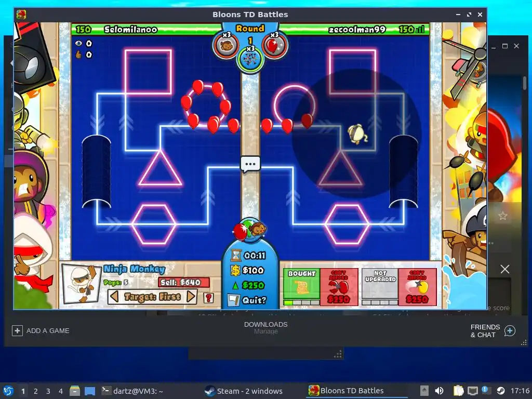Screen dimensions: 532x399
Task: Switch target priority to previous option
Action: point(114,297)
